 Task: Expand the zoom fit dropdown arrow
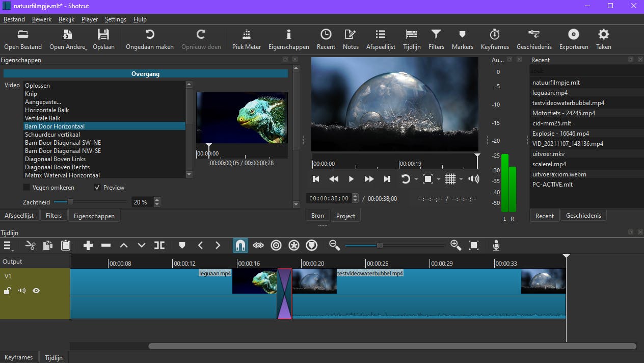pos(439,179)
